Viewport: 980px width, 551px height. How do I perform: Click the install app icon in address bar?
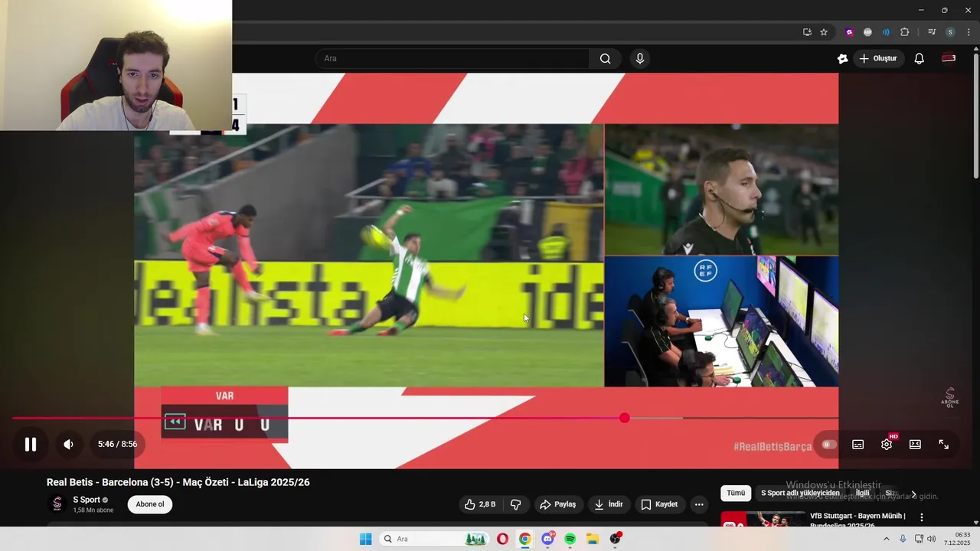pos(807,32)
